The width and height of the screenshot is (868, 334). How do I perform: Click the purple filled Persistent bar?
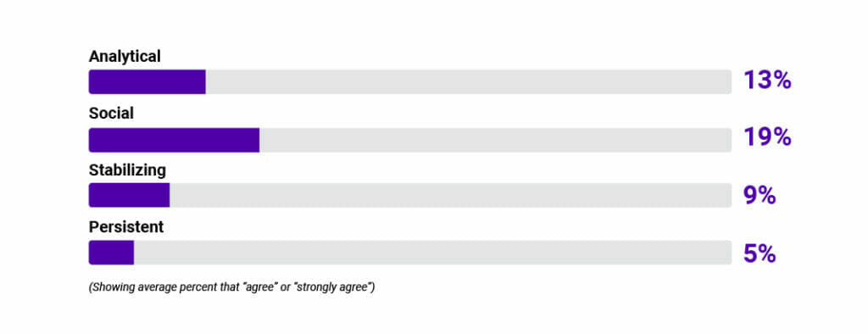click(111, 253)
